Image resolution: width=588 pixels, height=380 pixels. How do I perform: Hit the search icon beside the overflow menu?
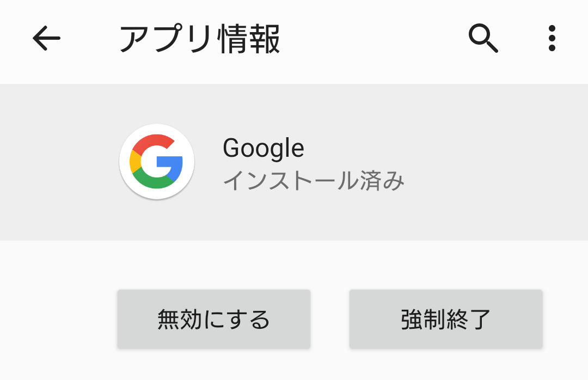click(483, 39)
